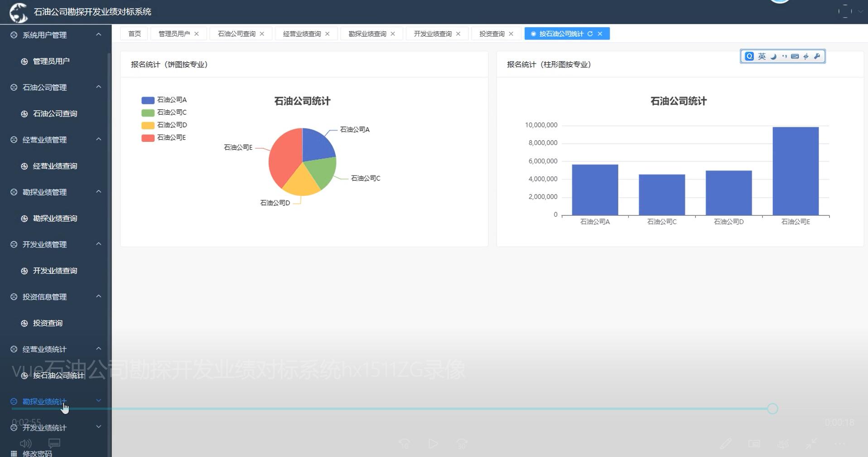Click the 石油公司A bar in bar chart
The height and width of the screenshot is (457, 868).
tap(595, 190)
